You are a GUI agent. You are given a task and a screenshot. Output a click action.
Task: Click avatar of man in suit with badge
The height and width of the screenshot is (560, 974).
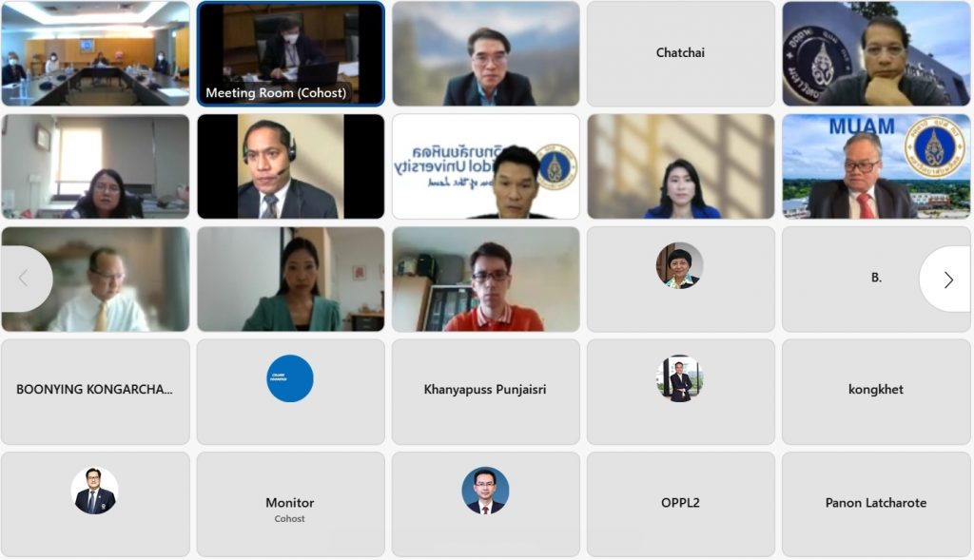click(94, 492)
